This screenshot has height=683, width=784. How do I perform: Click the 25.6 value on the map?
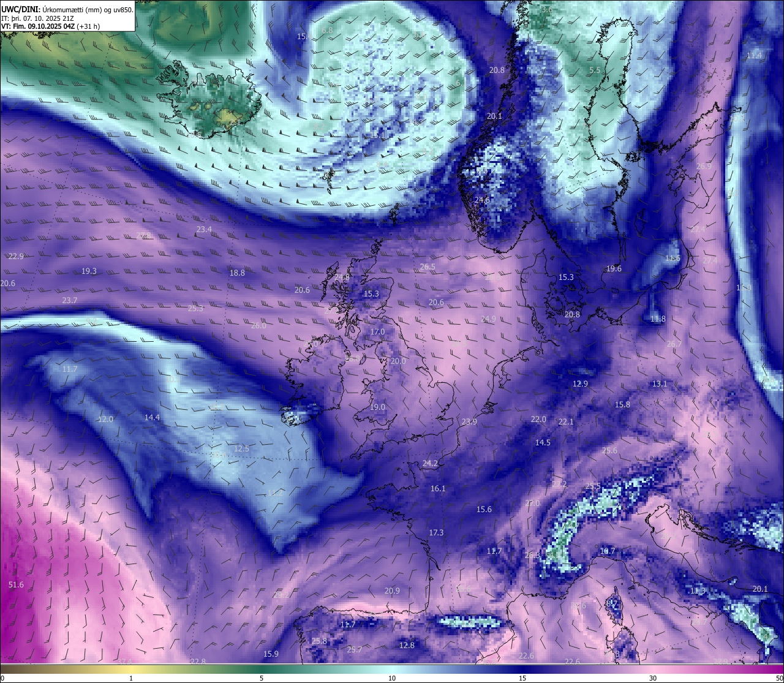609,450
